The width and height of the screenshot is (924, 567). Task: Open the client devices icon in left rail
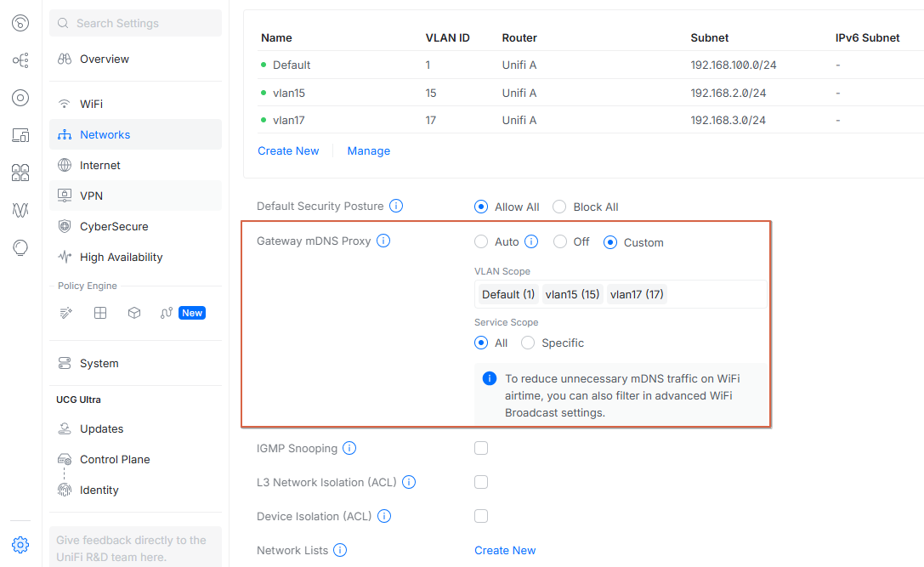tap(20, 135)
